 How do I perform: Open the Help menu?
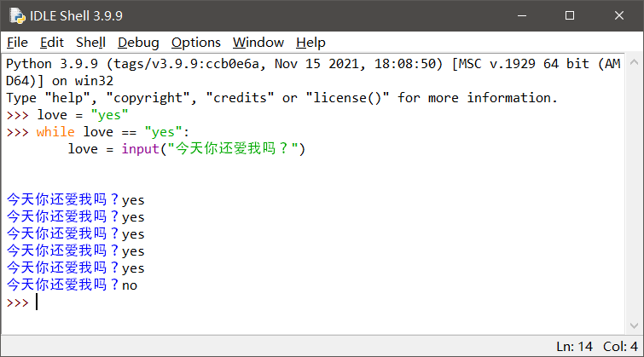(310, 43)
